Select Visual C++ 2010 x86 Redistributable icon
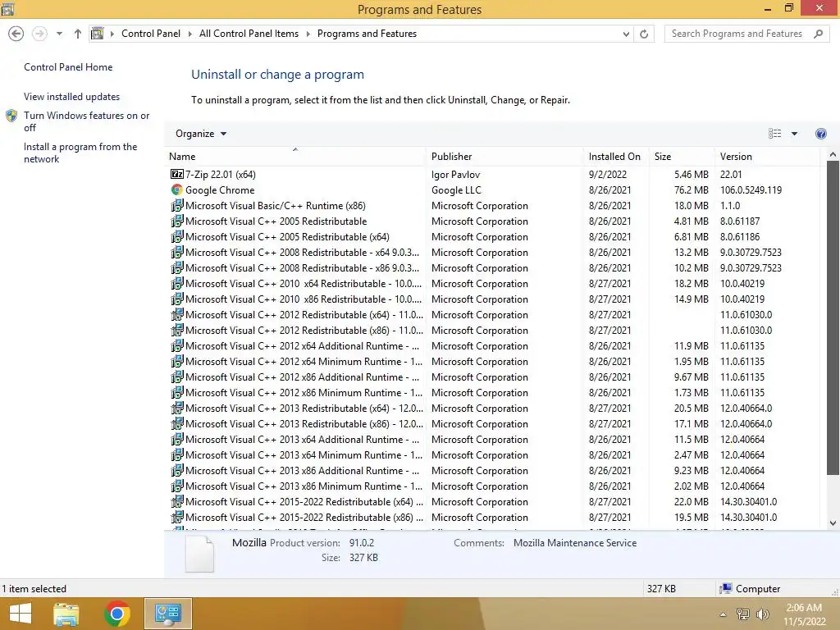Screen dimensions: 840x630 177,299
